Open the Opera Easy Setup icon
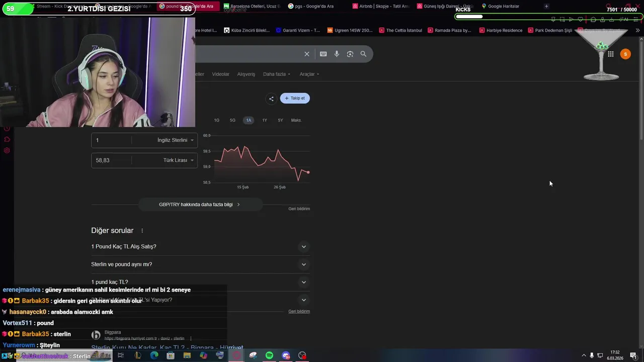The image size is (644, 362). (x=635, y=20)
